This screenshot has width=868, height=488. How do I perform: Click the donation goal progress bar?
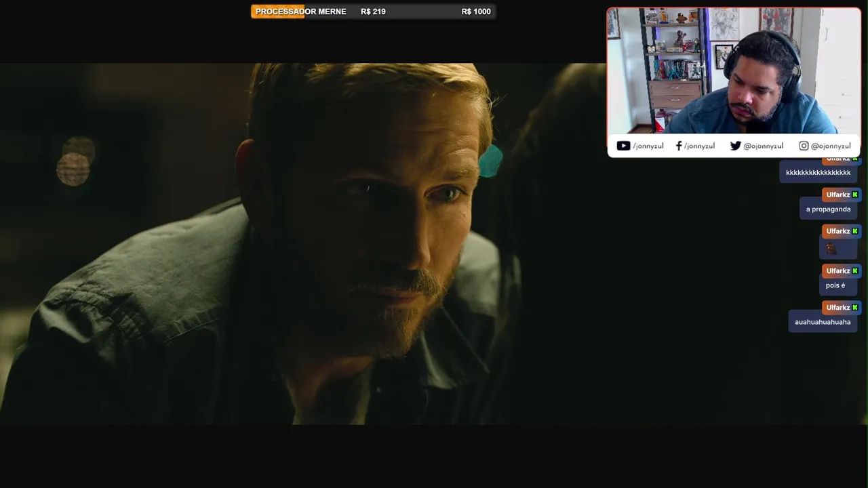point(373,12)
